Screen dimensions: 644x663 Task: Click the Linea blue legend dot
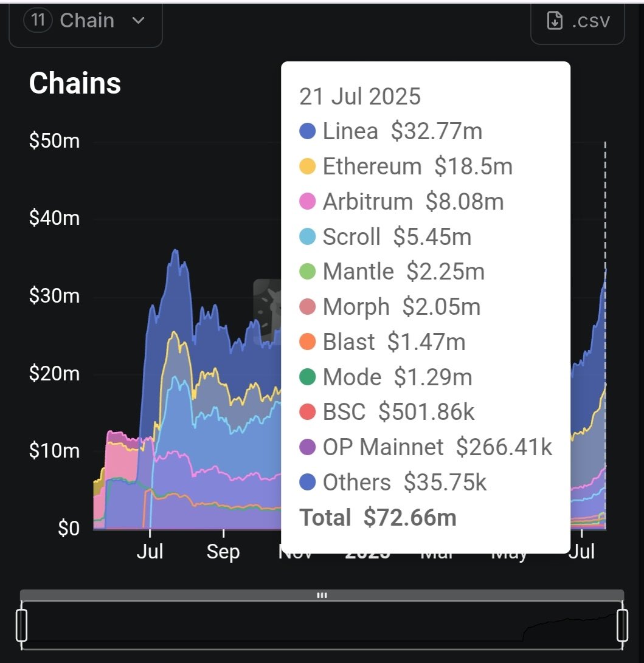[308, 131]
